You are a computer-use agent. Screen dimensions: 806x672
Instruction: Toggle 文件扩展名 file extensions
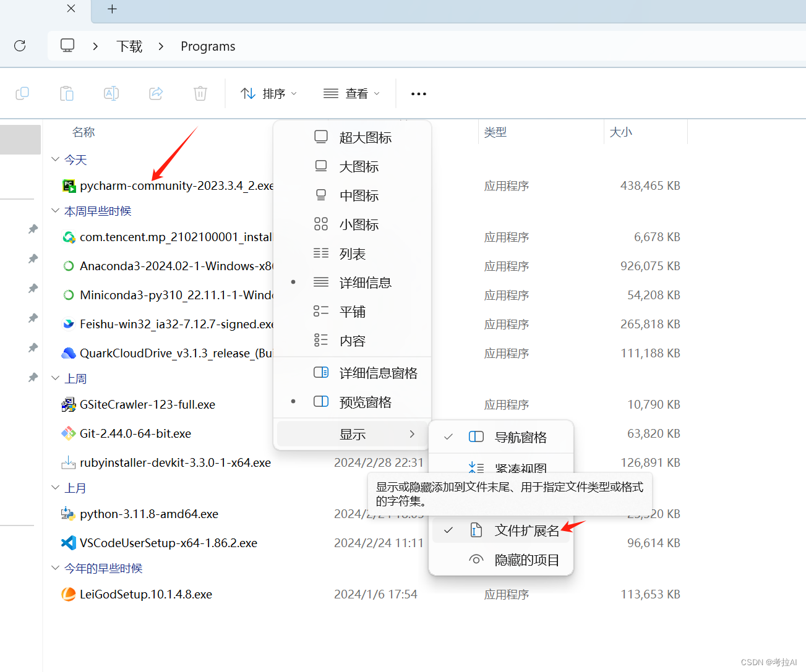click(501, 530)
